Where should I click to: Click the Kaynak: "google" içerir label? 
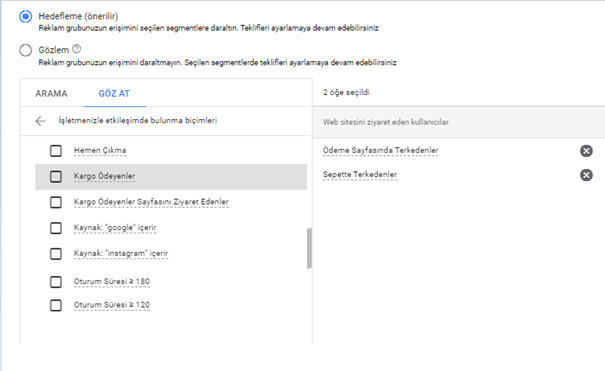pyautogui.click(x=115, y=228)
